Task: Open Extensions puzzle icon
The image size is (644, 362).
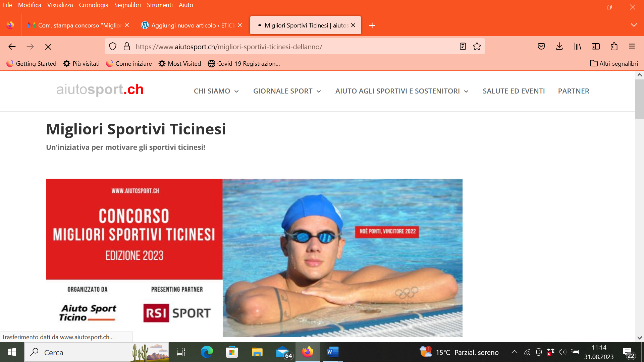Action: click(614, 47)
